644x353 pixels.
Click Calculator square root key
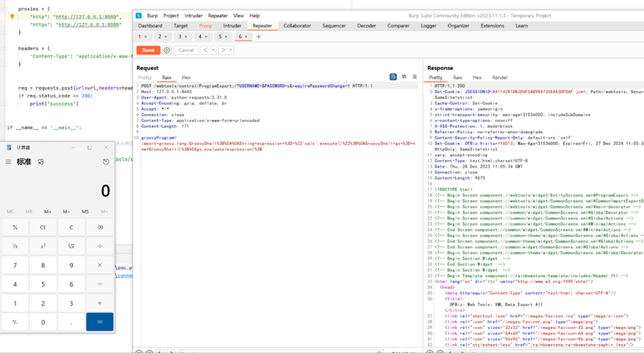pos(71,247)
